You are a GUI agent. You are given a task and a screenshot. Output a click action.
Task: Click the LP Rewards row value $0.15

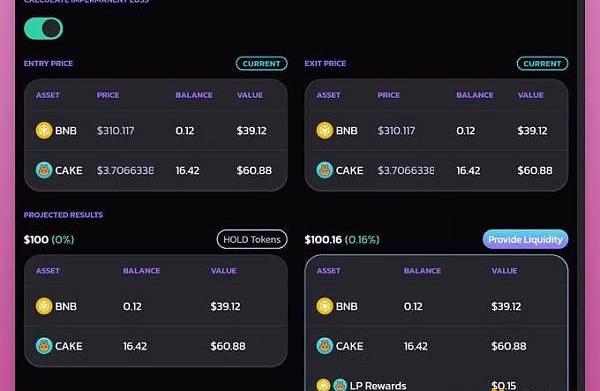504,385
